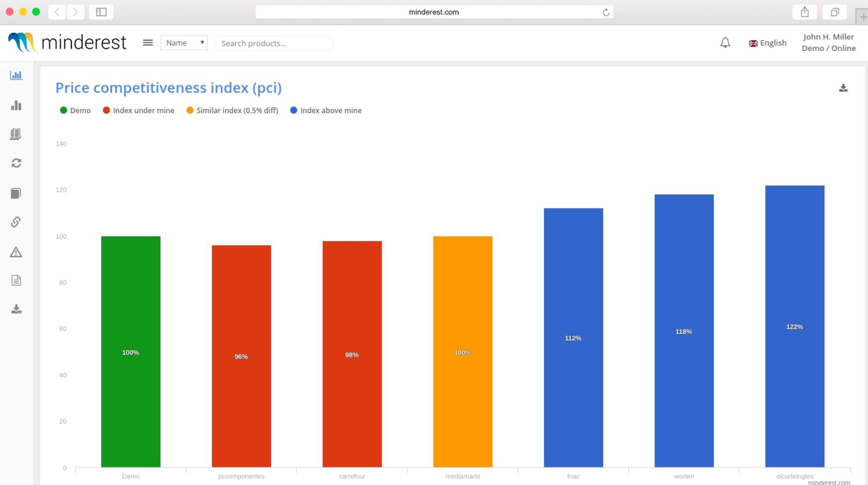Screen dimensions: 868x485
Task: Open the link chain sidebar icon
Action: point(16,222)
